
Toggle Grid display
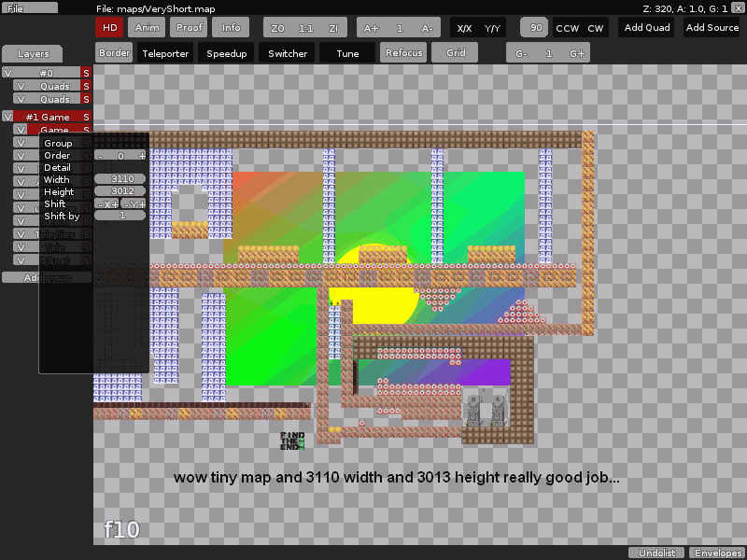point(455,52)
